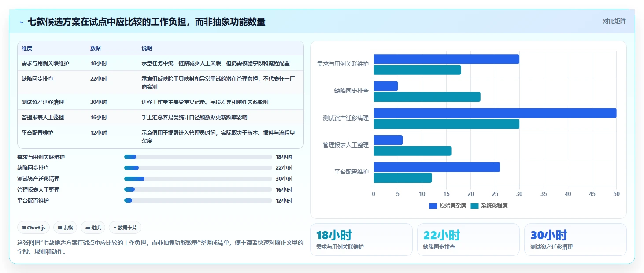Click the teal 系统化程度 bar for 测试资产迁移清理

[446, 124]
